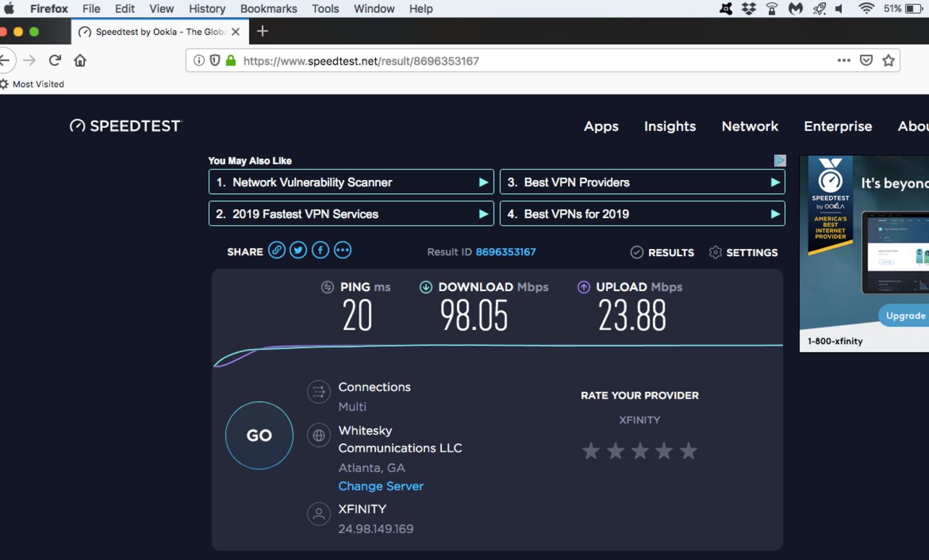This screenshot has width=929, height=560.
Task: Open the SETTINGS page
Action: [743, 252]
